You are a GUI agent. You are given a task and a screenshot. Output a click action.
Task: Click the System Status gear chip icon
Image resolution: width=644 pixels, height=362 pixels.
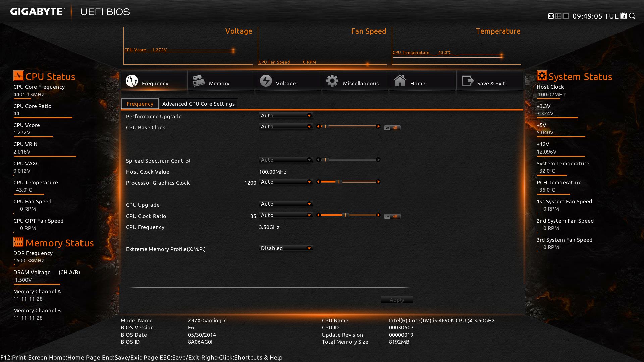(x=542, y=76)
